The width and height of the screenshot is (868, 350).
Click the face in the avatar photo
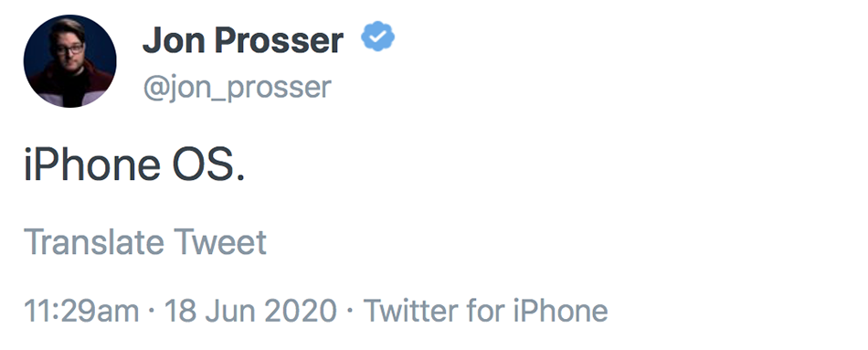(69, 48)
